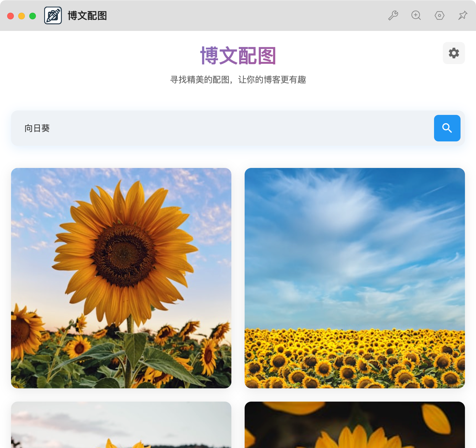
Task: Click the subtitle 寻找精美的配图，让你的博客更有趣
Action: click(x=238, y=80)
